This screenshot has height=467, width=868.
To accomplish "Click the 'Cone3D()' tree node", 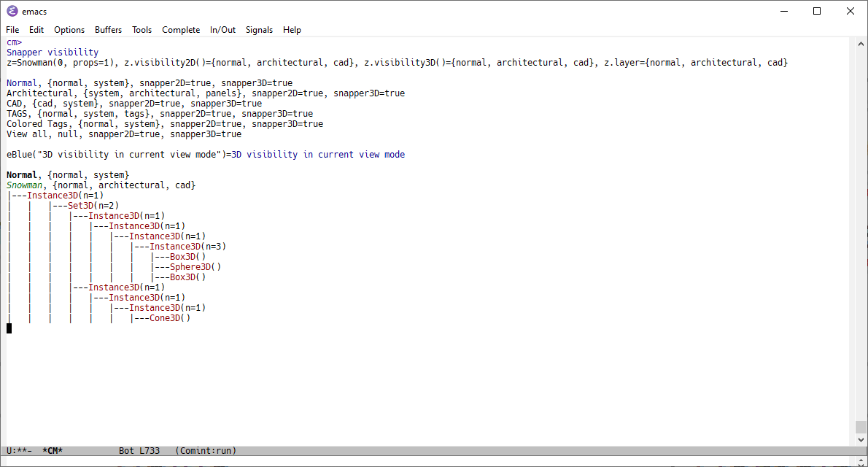I will (x=170, y=318).
